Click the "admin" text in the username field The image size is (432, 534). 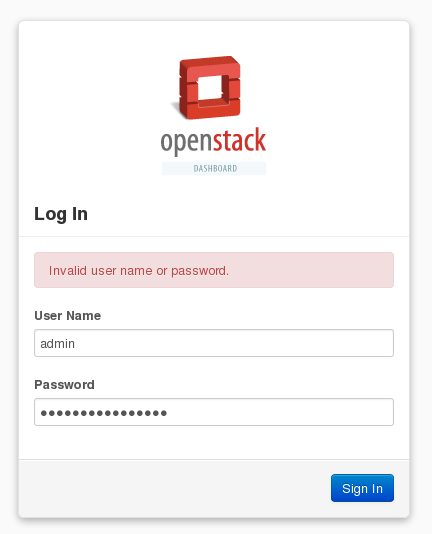pyautogui.click(x=58, y=344)
